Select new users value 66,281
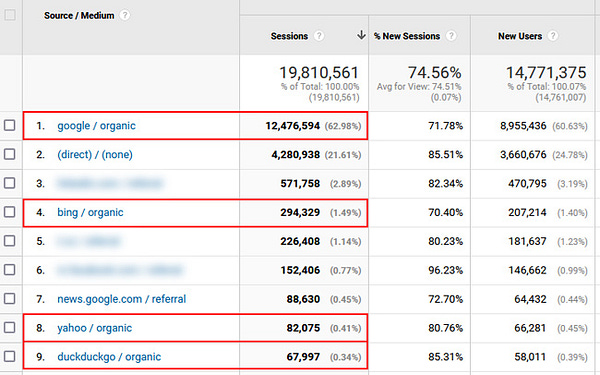The height and width of the screenshot is (375, 600). pyautogui.click(x=530, y=328)
